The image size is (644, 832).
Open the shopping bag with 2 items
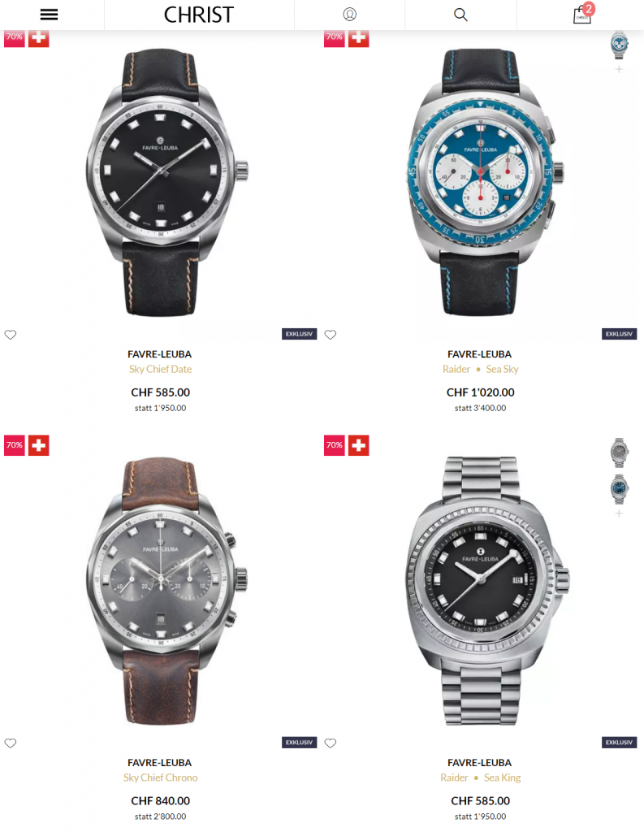[583, 14]
